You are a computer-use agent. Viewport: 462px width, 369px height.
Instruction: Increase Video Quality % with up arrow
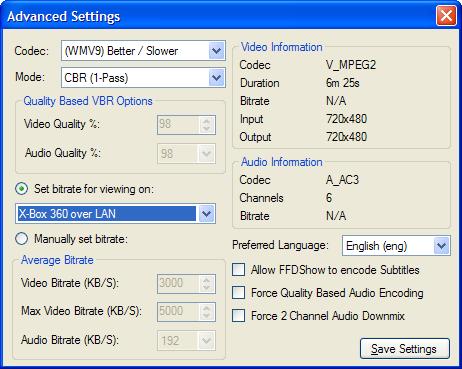click(x=207, y=121)
